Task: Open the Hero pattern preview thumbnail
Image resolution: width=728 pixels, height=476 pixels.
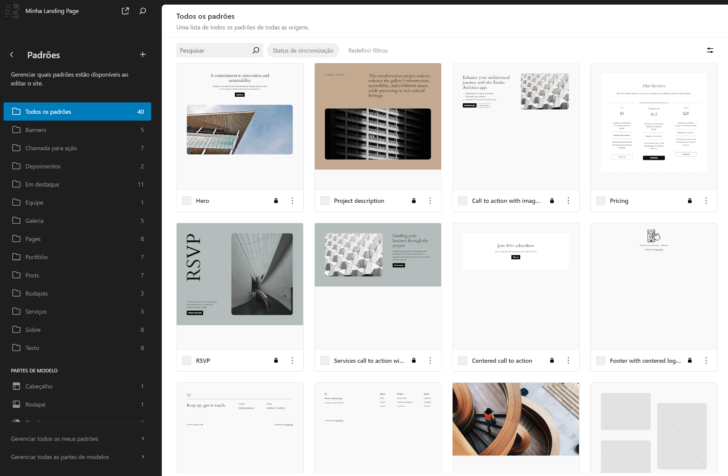Action: coord(240,126)
